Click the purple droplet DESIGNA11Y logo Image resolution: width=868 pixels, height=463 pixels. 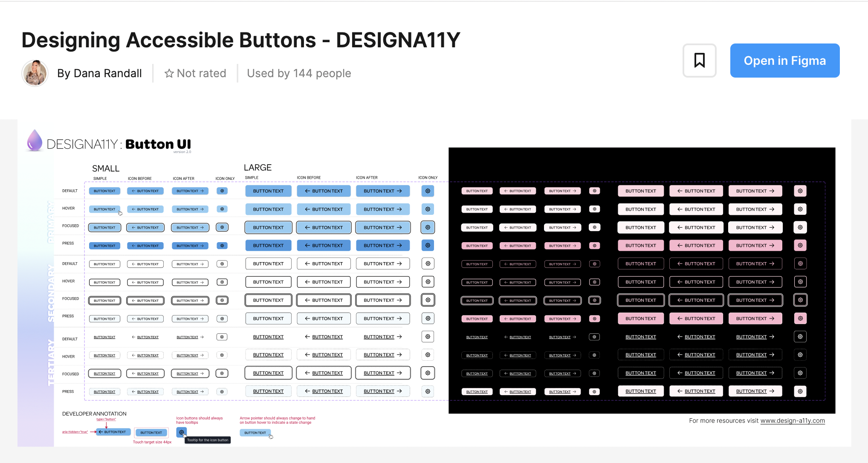[x=35, y=140]
